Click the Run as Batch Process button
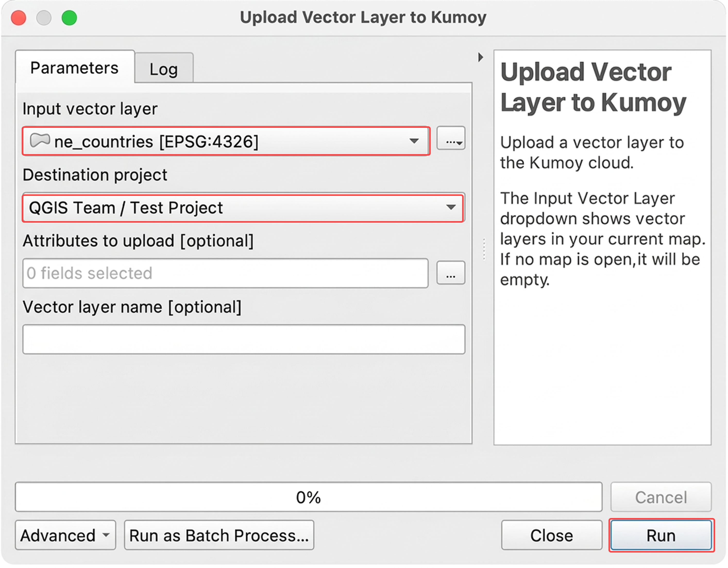The image size is (728, 568). [219, 535]
